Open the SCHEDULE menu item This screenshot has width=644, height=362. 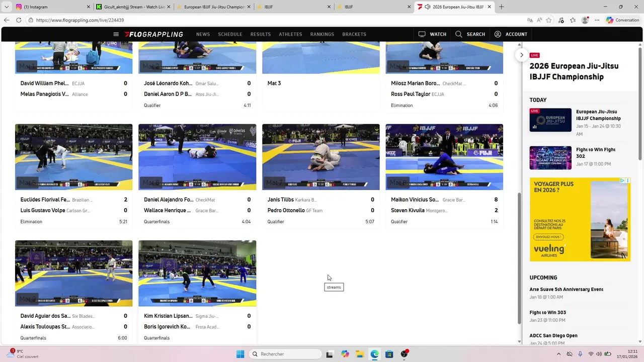(x=230, y=34)
